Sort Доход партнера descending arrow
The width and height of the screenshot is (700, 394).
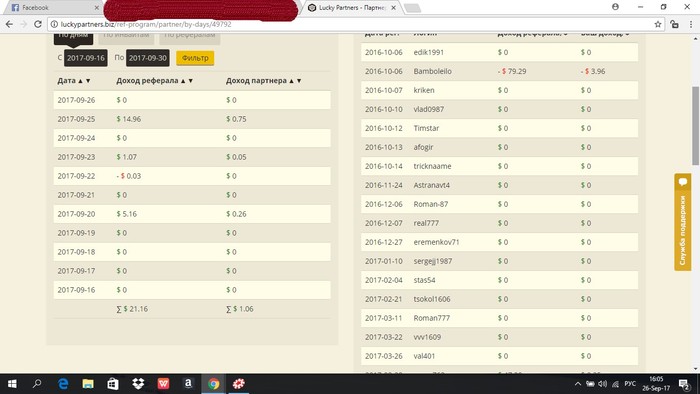click(x=299, y=81)
